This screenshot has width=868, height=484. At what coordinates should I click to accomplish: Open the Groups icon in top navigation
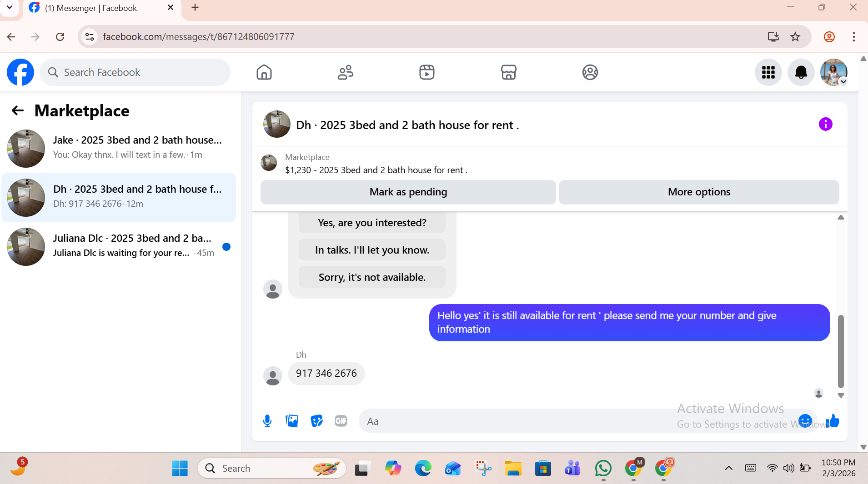(x=590, y=72)
